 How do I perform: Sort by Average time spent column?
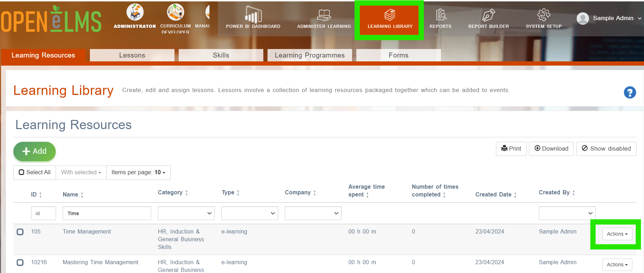click(x=367, y=190)
